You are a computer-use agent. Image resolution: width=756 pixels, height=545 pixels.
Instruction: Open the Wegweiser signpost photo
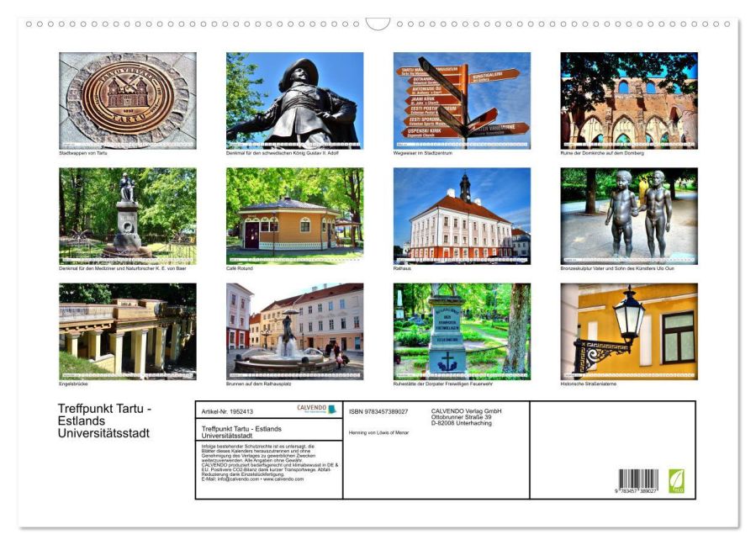[x=462, y=100]
